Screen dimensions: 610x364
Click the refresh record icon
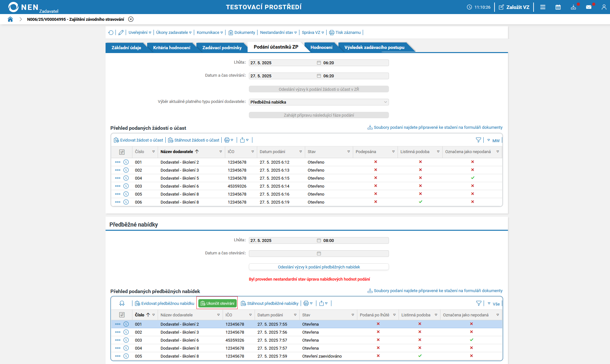[x=111, y=33]
